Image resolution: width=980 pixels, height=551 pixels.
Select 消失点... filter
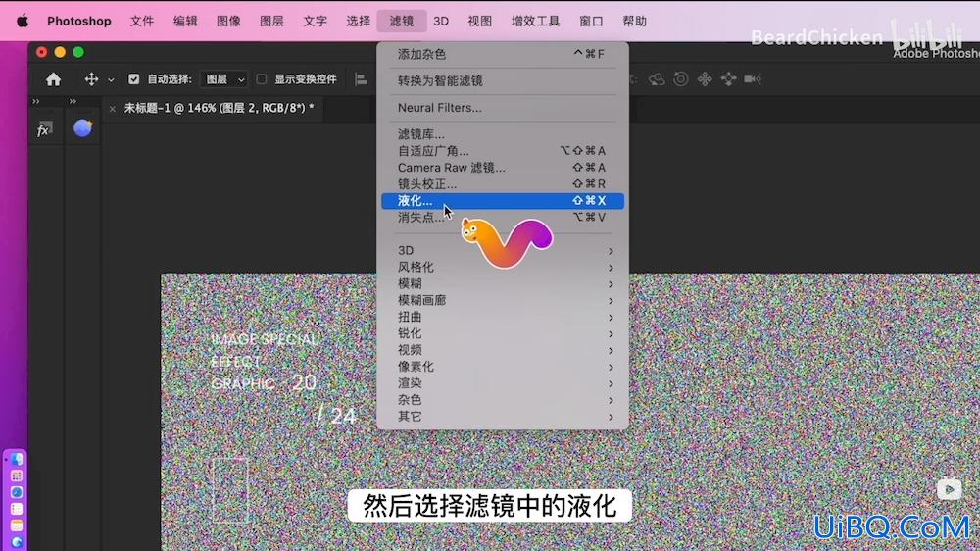[503, 217]
